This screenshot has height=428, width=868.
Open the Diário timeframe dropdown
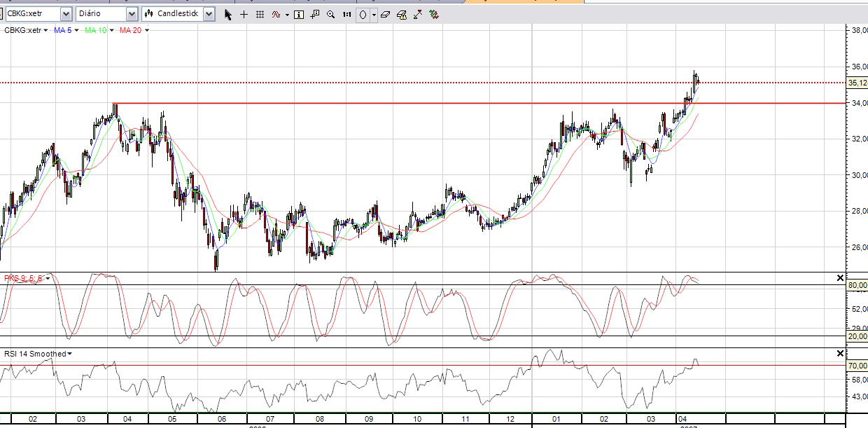point(132,14)
